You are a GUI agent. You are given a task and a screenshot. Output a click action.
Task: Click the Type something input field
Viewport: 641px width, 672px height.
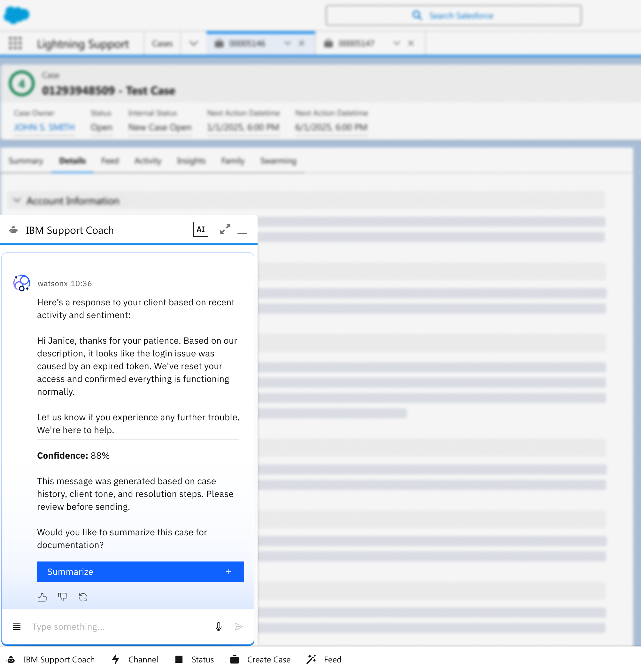tap(120, 626)
